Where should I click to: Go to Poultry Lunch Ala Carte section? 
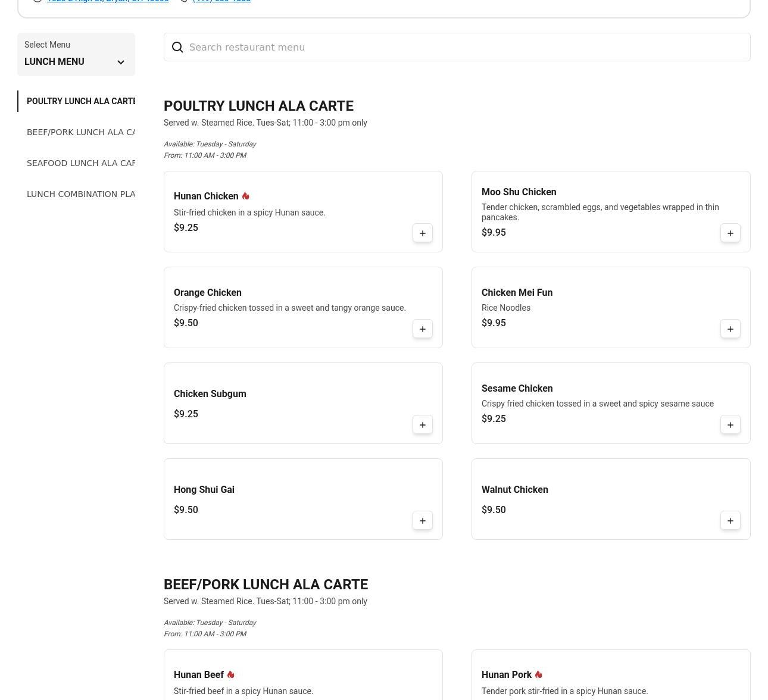[80, 101]
